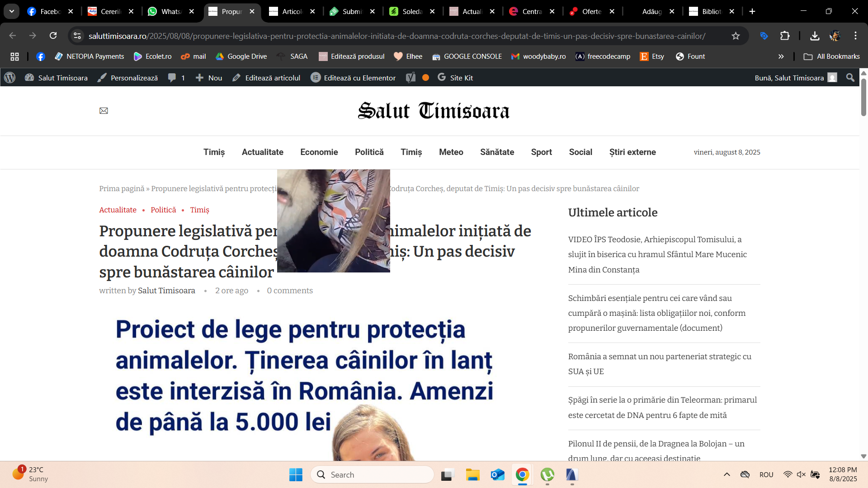The height and width of the screenshot is (488, 868).
Task: Open România a semnat parteneriat strategic article
Action: [x=660, y=364]
